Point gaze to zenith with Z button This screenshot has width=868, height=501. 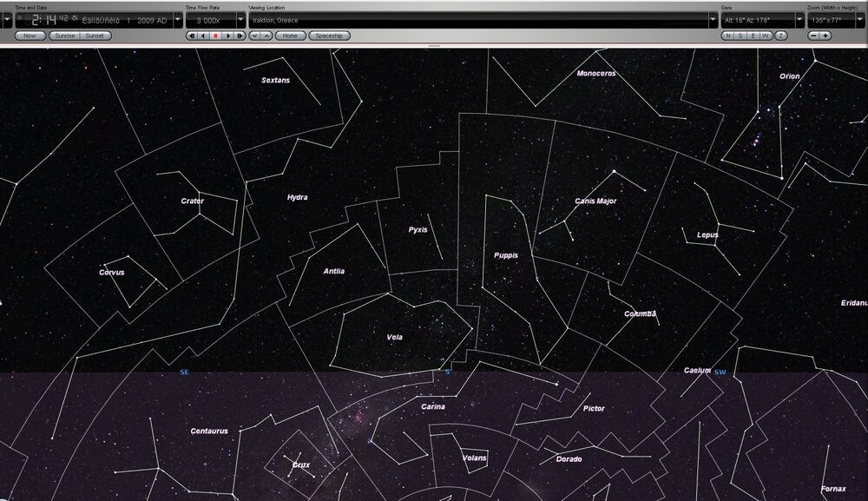[781, 36]
